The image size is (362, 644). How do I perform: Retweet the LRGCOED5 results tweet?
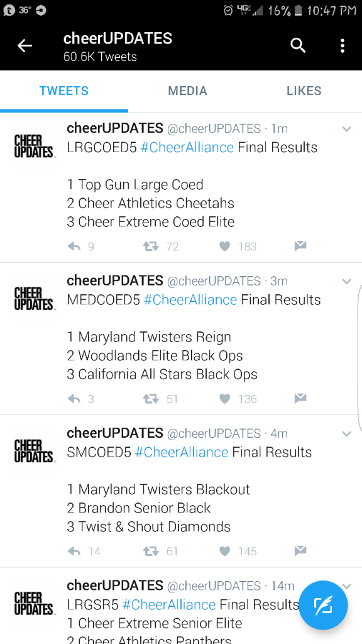point(151,247)
